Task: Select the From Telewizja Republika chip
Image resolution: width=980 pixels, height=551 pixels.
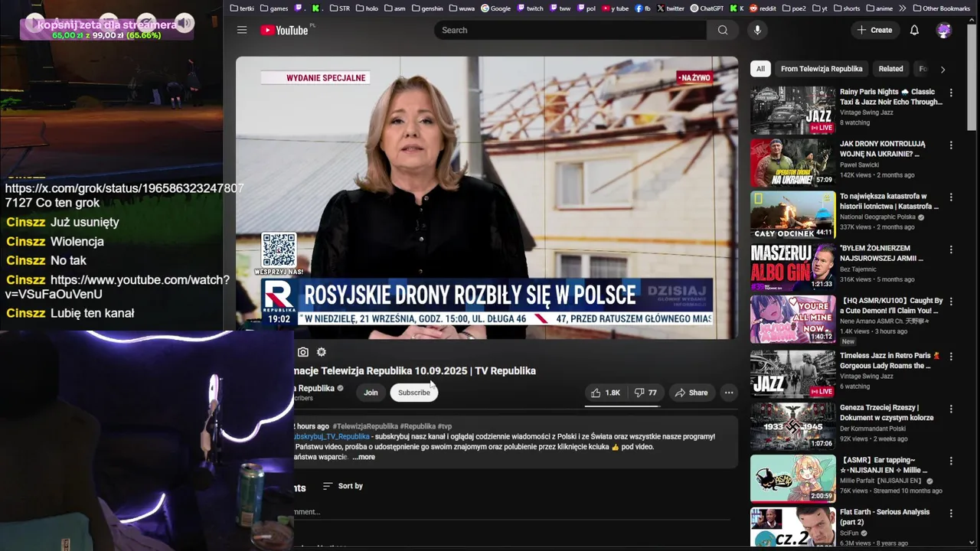Action: (822, 69)
